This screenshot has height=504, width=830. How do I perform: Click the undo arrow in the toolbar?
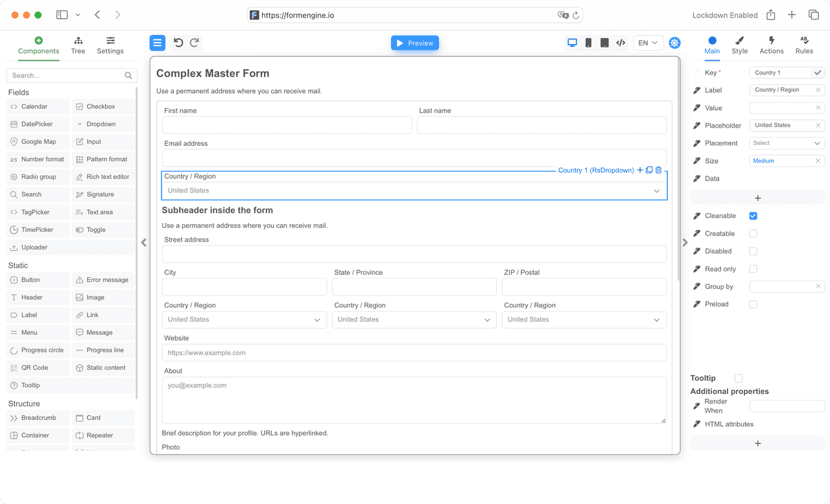pos(178,43)
